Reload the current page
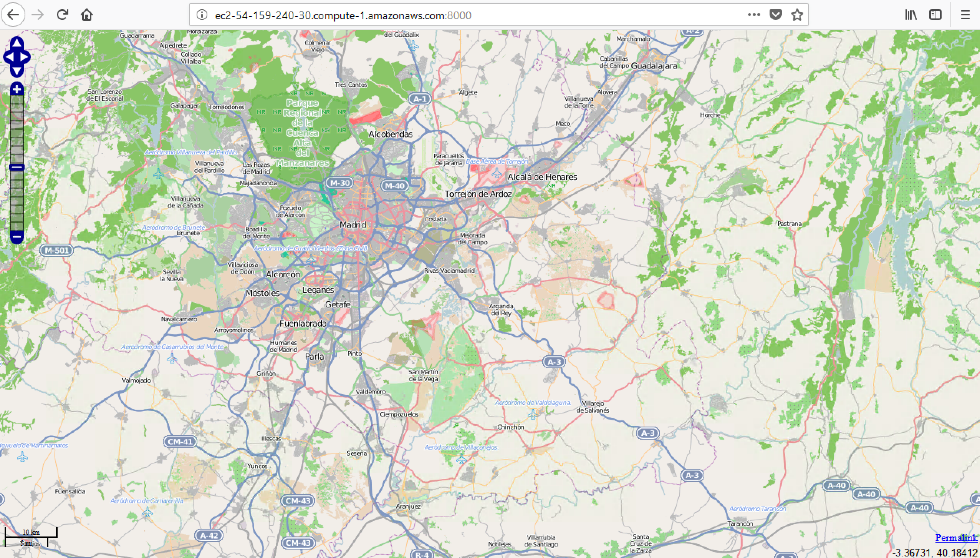The height and width of the screenshot is (558, 980). pos(63,15)
